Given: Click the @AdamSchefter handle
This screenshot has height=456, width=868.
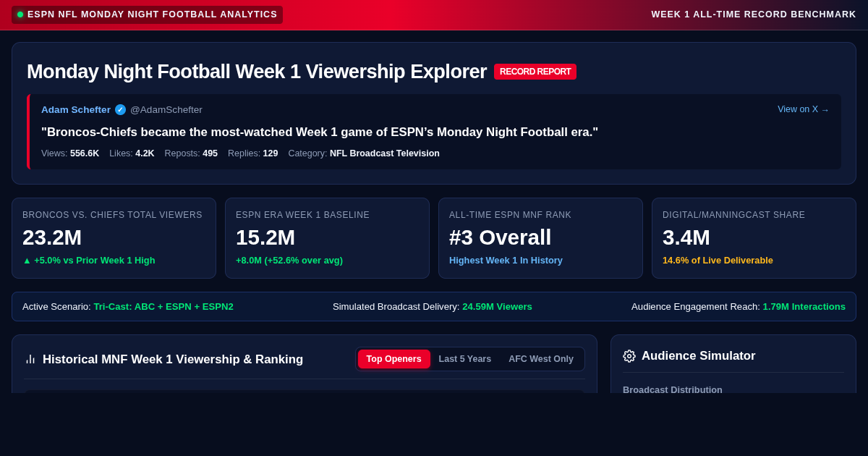Looking at the screenshot, I should tap(166, 109).
